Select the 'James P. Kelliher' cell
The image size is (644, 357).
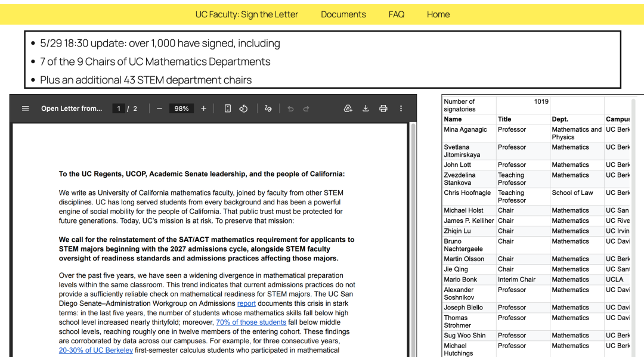pyautogui.click(x=469, y=221)
